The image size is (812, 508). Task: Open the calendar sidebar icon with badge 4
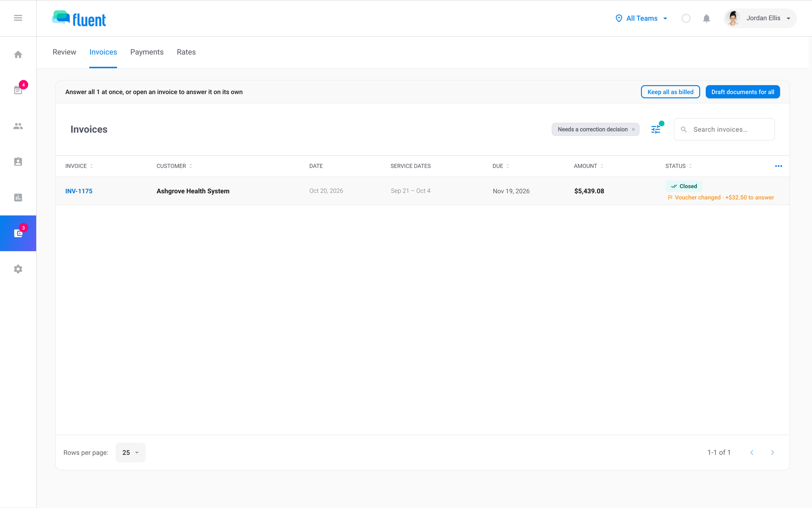click(x=18, y=90)
